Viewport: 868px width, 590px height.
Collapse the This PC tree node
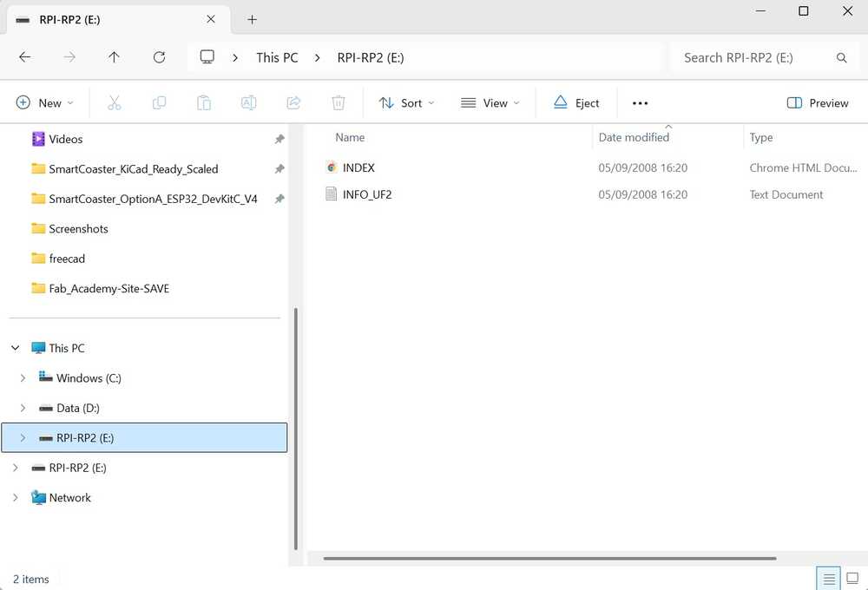coord(16,348)
